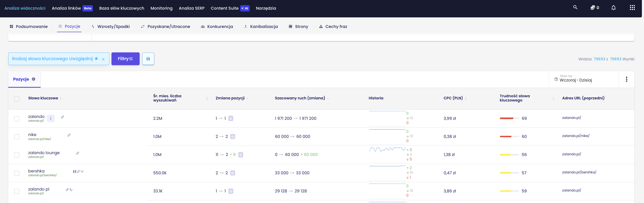
Task: Click map icon beside bershka keyword
Action: pyautogui.click(x=74, y=172)
